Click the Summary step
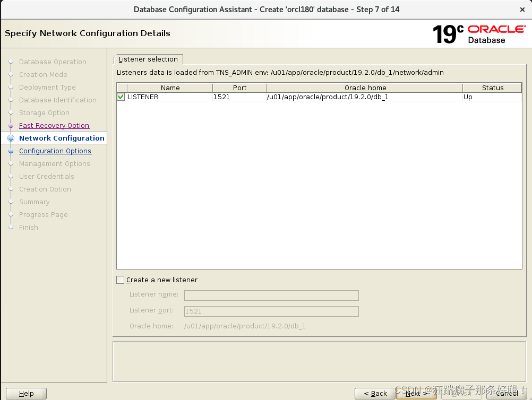The height and width of the screenshot is (400, 532). [35, 202]
